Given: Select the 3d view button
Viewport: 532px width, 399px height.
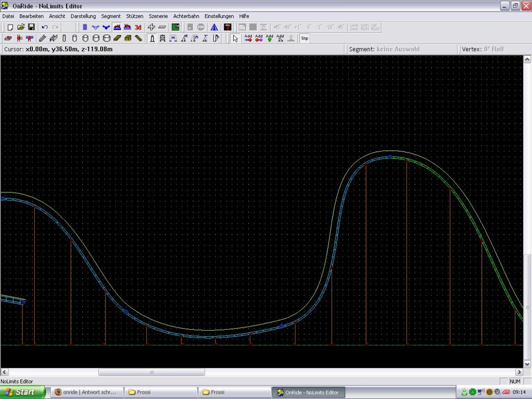Looking at the screenshot, I should tap(138, 27).
